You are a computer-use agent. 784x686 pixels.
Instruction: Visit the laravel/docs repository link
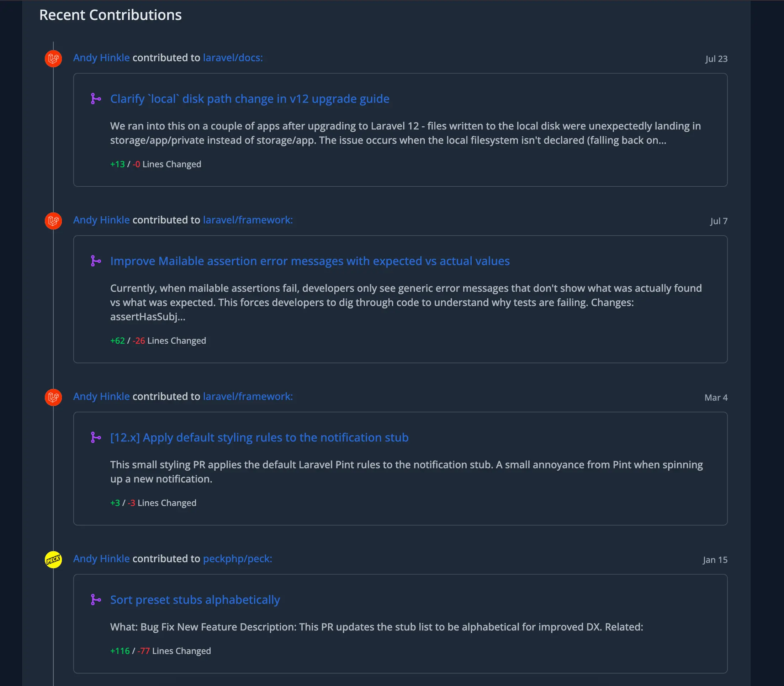pyautogui.click(x=232, y=58)
